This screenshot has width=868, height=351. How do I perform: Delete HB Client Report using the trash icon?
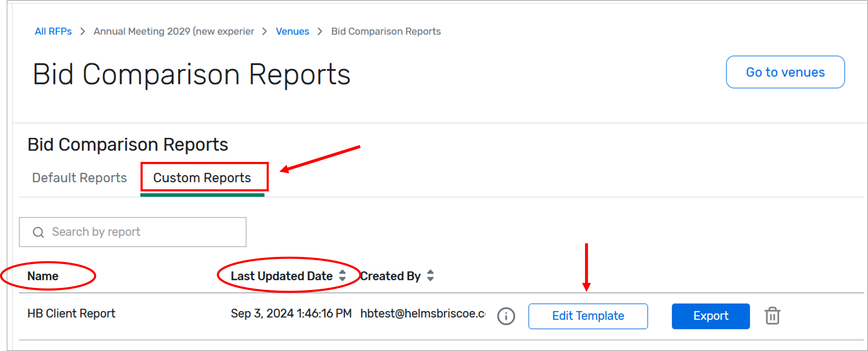coord(772,316)
